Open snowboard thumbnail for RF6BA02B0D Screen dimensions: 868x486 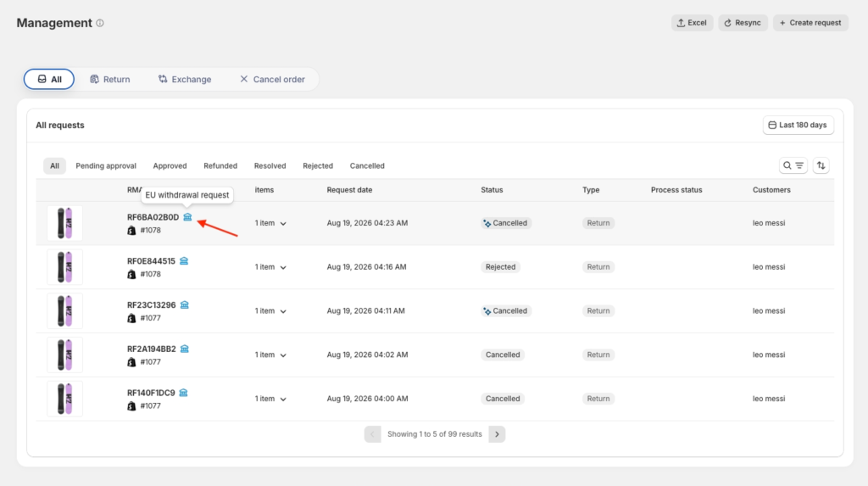64,223
